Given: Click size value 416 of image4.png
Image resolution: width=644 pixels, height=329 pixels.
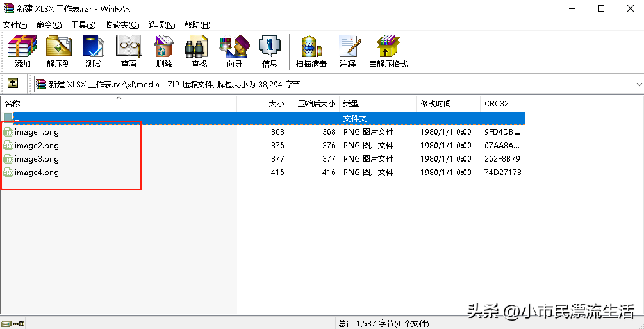Looking at the screenshot, I should [277, 173].
